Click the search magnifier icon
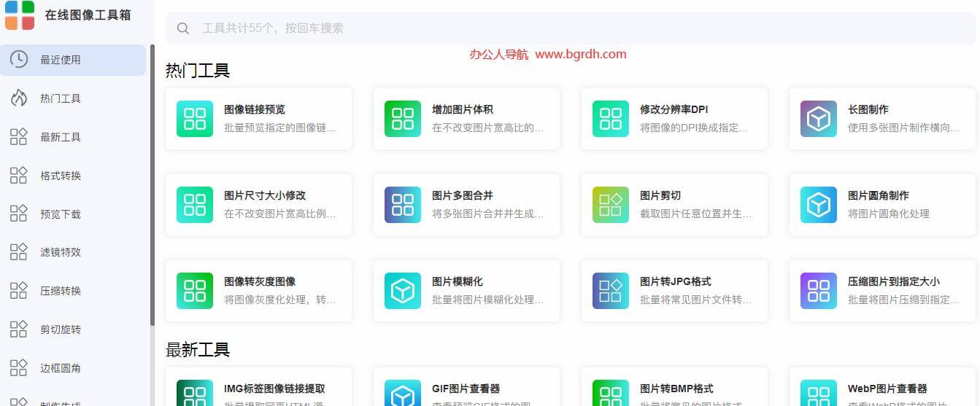980x406 pixels. [x=184, y=28]
